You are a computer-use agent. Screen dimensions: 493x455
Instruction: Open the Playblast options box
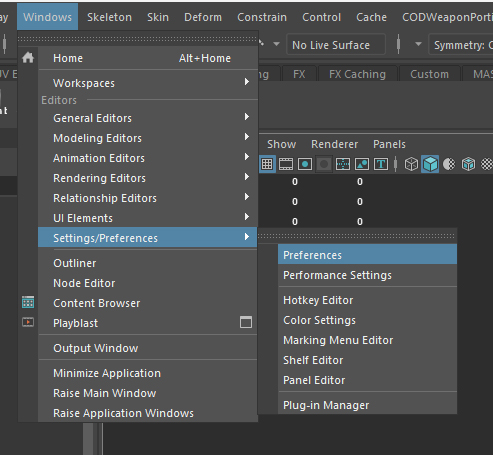point(246,322)
